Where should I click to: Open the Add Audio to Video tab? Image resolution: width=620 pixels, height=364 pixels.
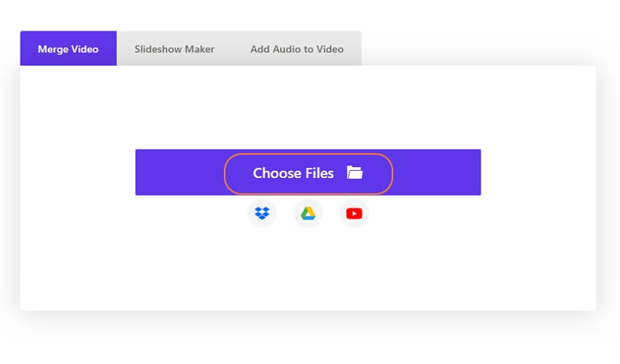pyautogui.click(x=297, y=49)
